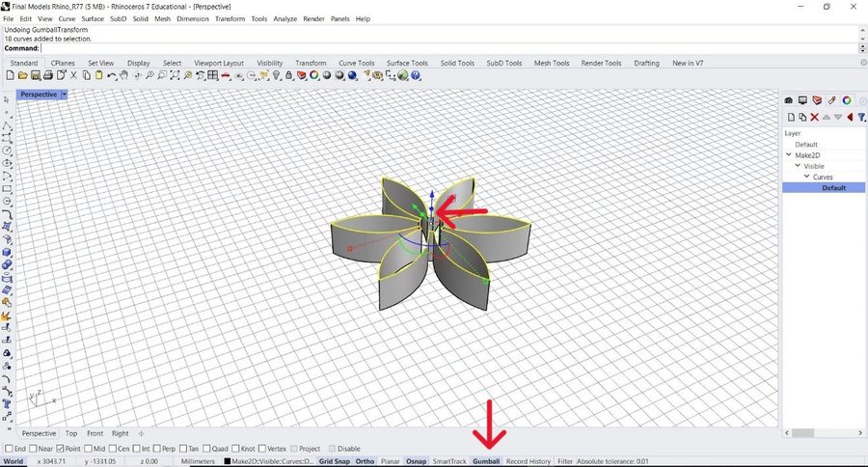Click into the Command input field
868x467 pixels.
point(449,48)
